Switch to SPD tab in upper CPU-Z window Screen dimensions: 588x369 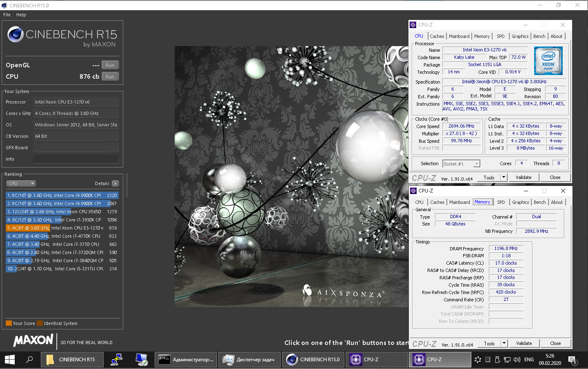501,36
